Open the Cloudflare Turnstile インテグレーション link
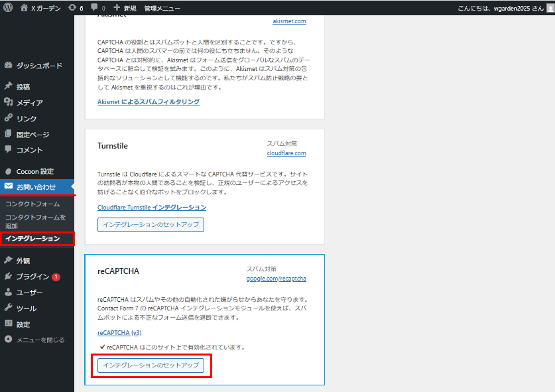 tap(151, 208)
